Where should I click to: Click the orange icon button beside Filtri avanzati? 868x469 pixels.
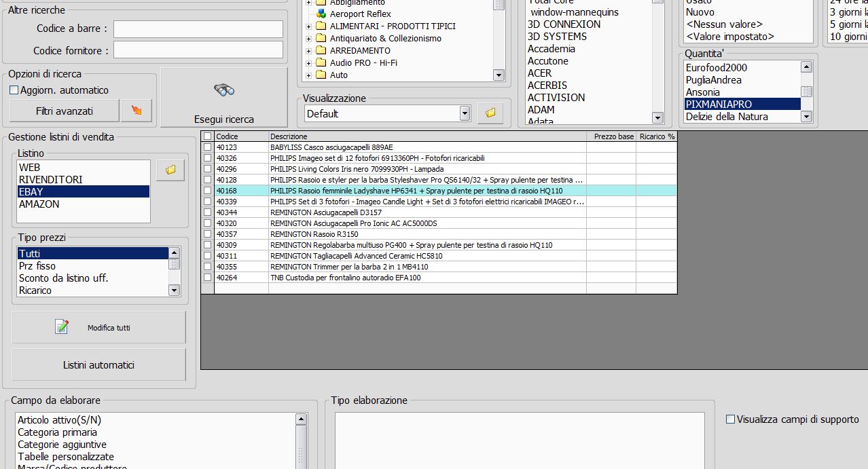[137, 111]
